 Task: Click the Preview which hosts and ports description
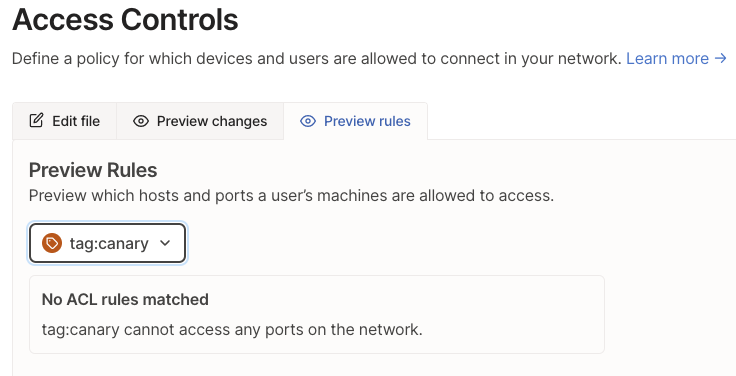click(291, 195)
